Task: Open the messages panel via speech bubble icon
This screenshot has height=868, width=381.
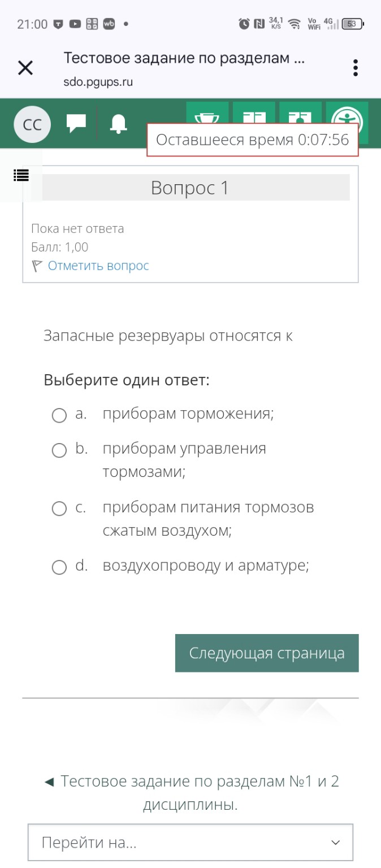Action: (x=77, y=123)
